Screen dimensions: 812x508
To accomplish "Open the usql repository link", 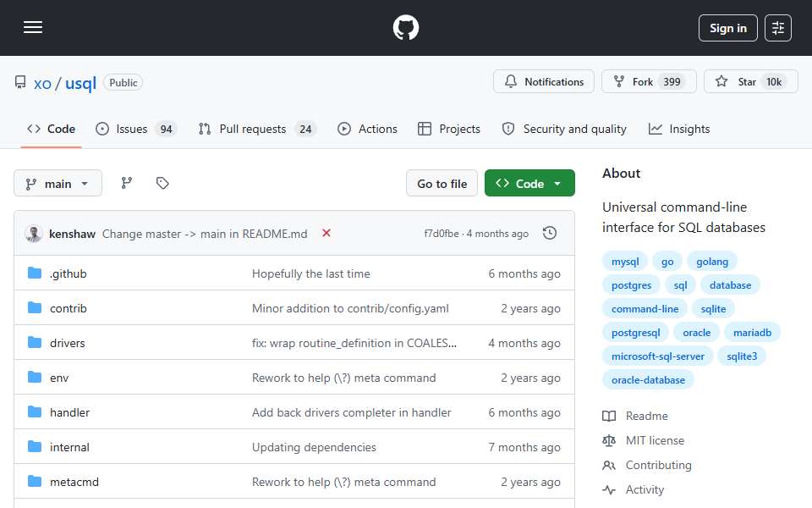I will pos(81,83).
